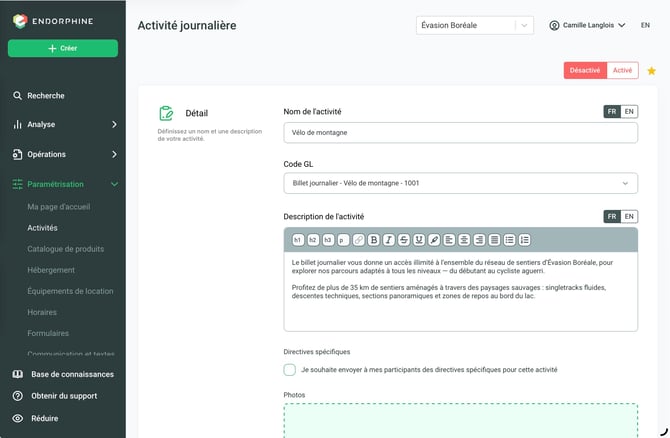The width and height of the screenshot is (670, 438).
Task: Click into the Nom de l'activité field
Action: coord(461,132)
